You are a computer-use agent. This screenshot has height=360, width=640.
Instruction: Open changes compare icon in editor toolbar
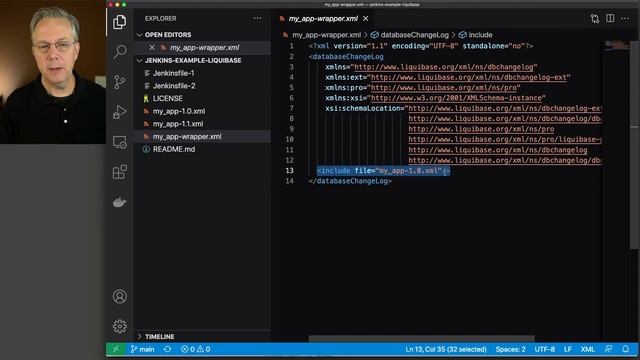(x=595, y=18)
